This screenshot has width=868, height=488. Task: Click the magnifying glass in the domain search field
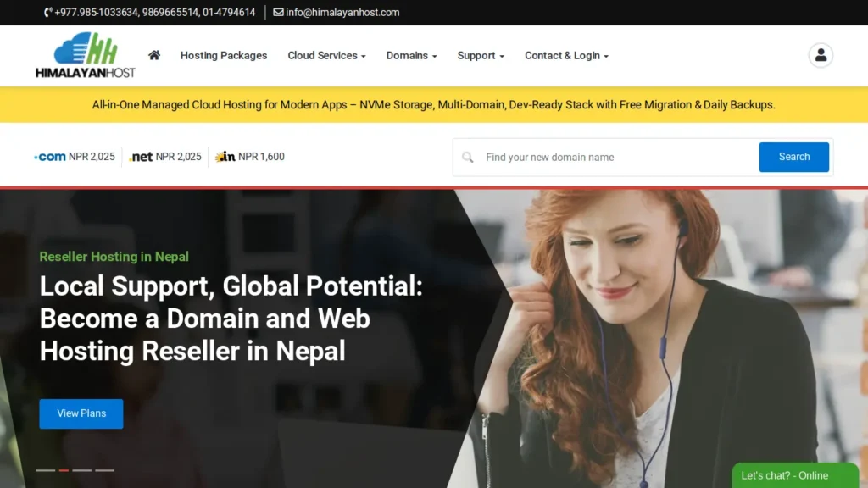(468, 157)
